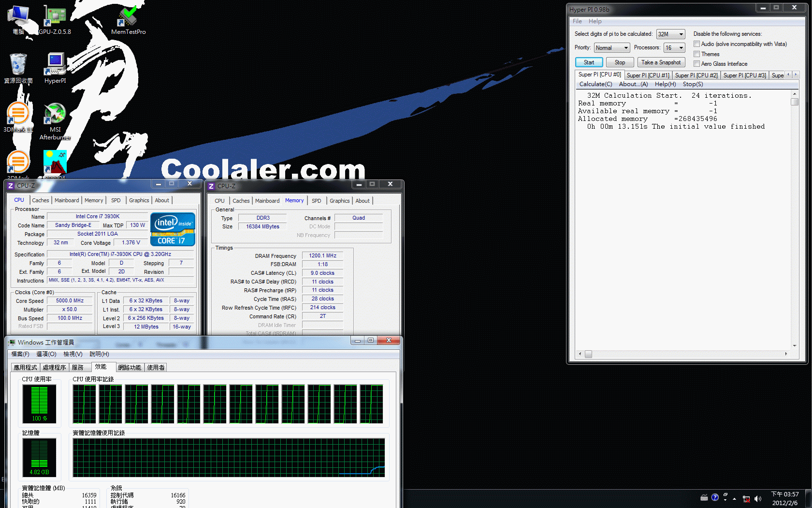Switch to Graphics tab in right CPU-Z

[339, 201]
